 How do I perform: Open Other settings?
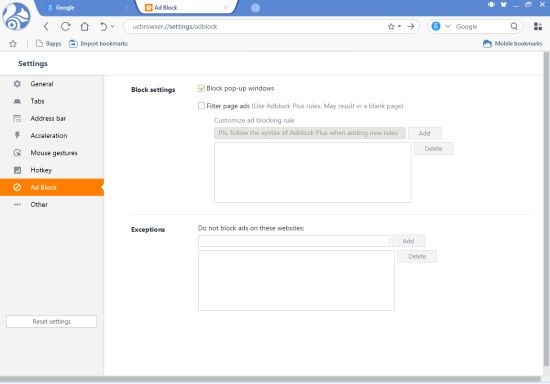point(52,204)
